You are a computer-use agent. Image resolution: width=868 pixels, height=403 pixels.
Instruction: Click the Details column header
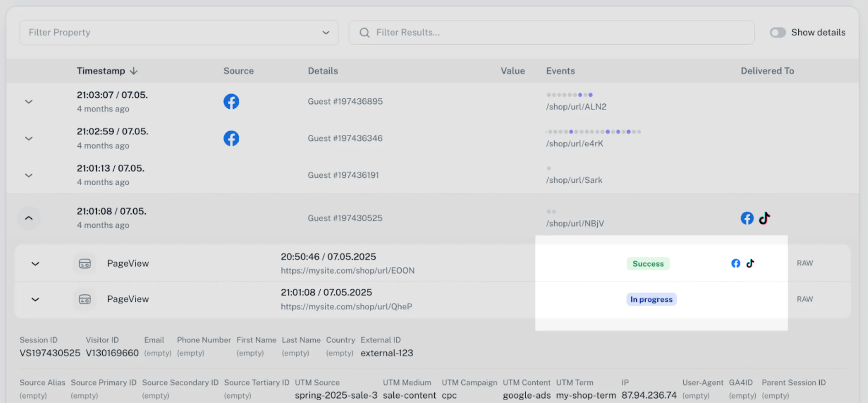click(x=322, y=71)
